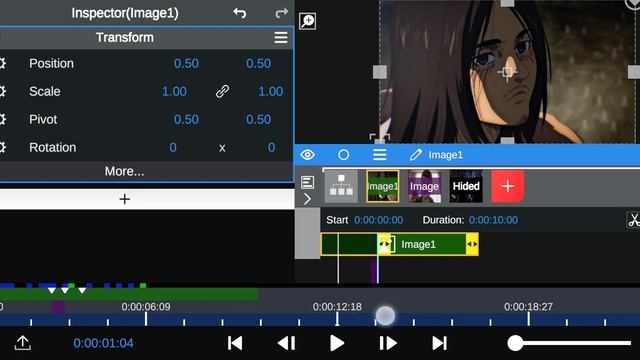The image size is (640, 360).
Task: Rename layer with pencil icon
Action: point(416,155)
